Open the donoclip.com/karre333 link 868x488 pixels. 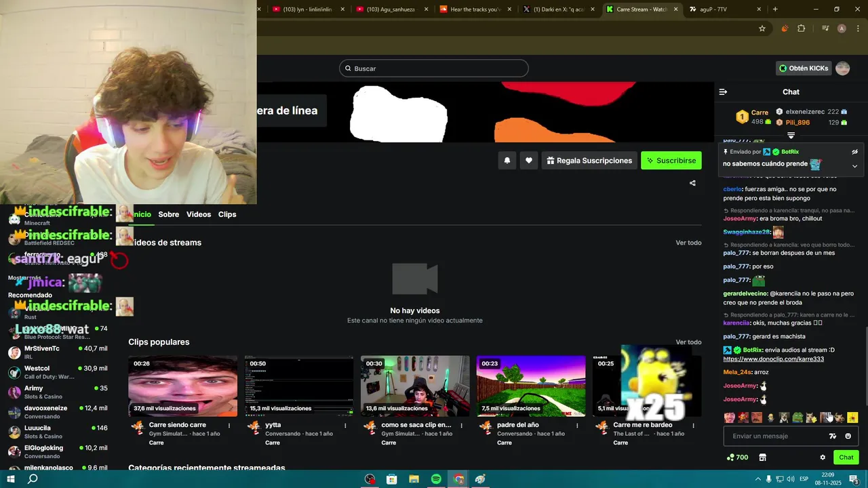773,359
